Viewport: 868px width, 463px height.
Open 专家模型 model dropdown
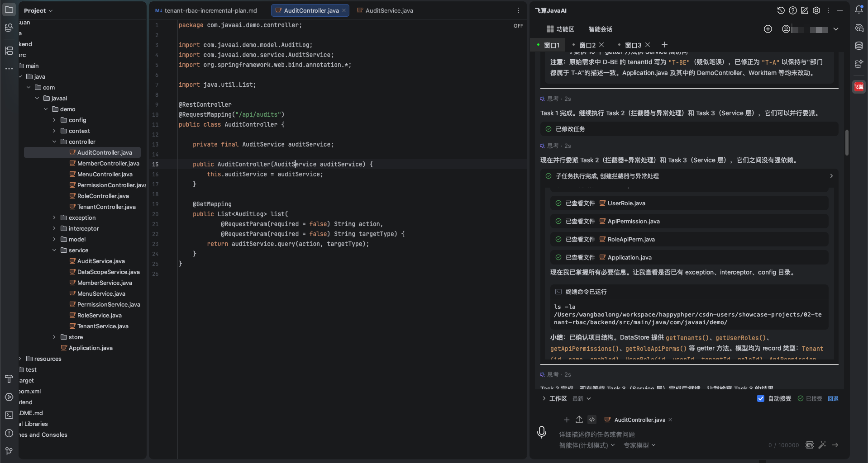pyautogui.click(x=639, y=445)
